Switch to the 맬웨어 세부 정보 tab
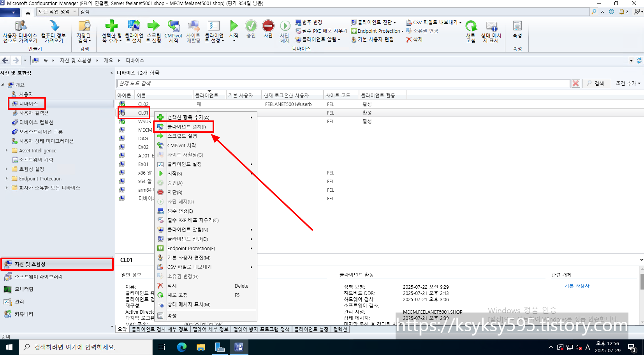Image resolution: width=644 pixels, height=355 pixels. [210, 329]
